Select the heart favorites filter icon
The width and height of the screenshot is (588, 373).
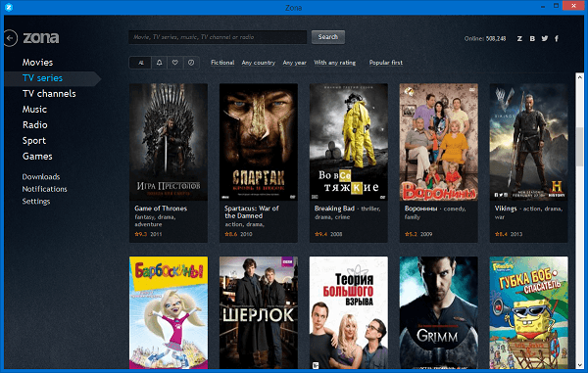pos(175,63)
